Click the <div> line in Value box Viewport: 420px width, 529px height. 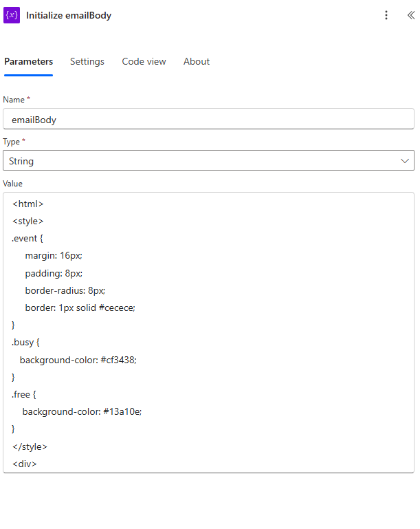click(24, 464)
